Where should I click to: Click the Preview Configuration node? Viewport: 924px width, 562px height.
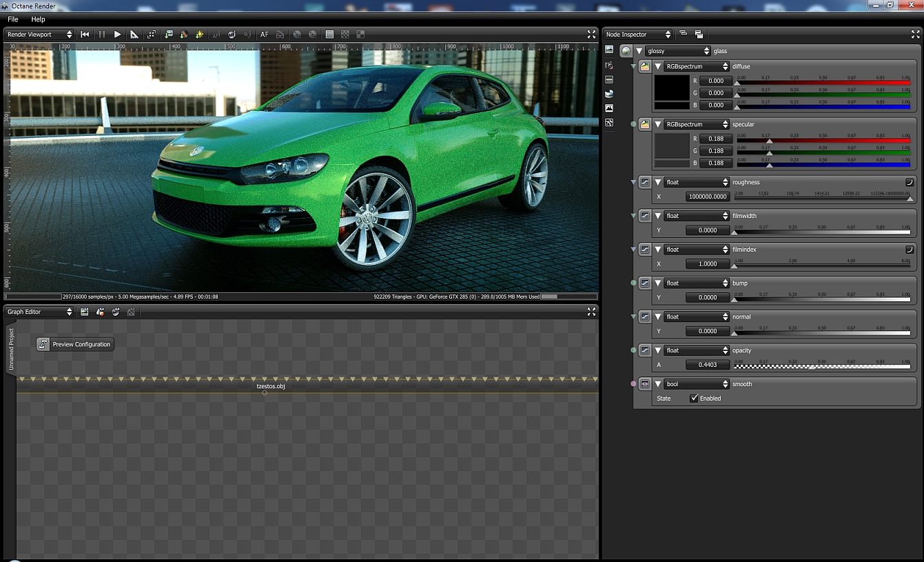pyautogui.click(x=75, y=344)
